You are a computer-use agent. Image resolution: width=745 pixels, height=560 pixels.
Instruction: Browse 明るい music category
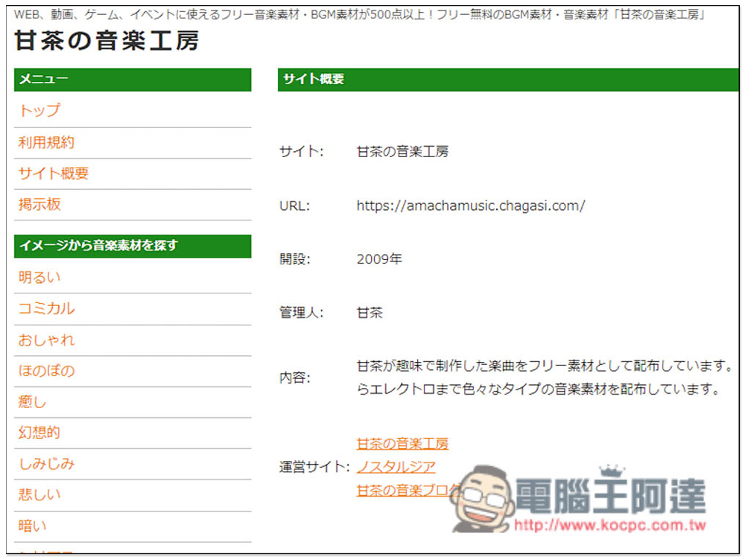(39, 277)
